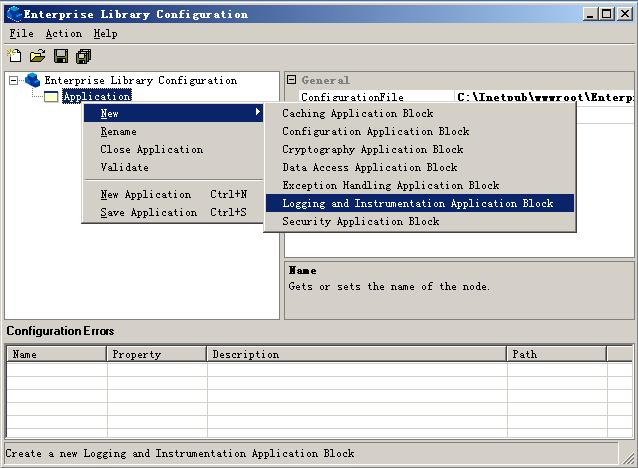638x468 pixels.
Task: Add the Data Access Application Block
Action: [x=369, y=167]
